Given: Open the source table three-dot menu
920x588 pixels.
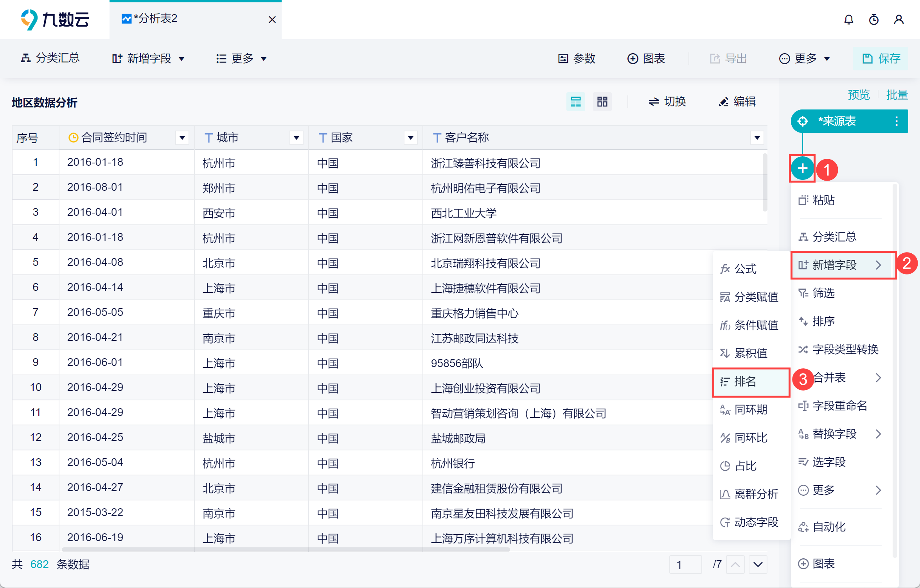Looking at the screenshot, I should [896, 121].
